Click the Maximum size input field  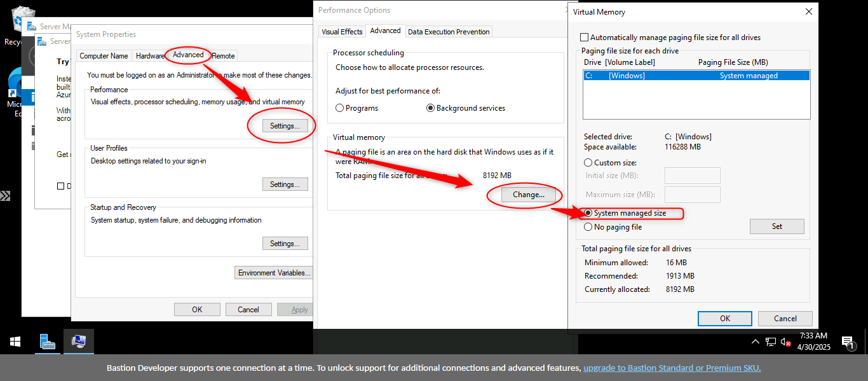click(692, 195)
